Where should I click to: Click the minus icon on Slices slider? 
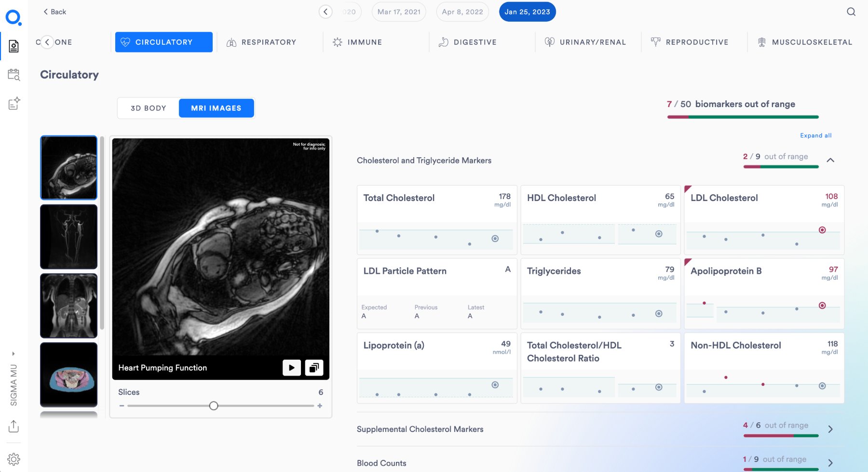coord(122,406)
